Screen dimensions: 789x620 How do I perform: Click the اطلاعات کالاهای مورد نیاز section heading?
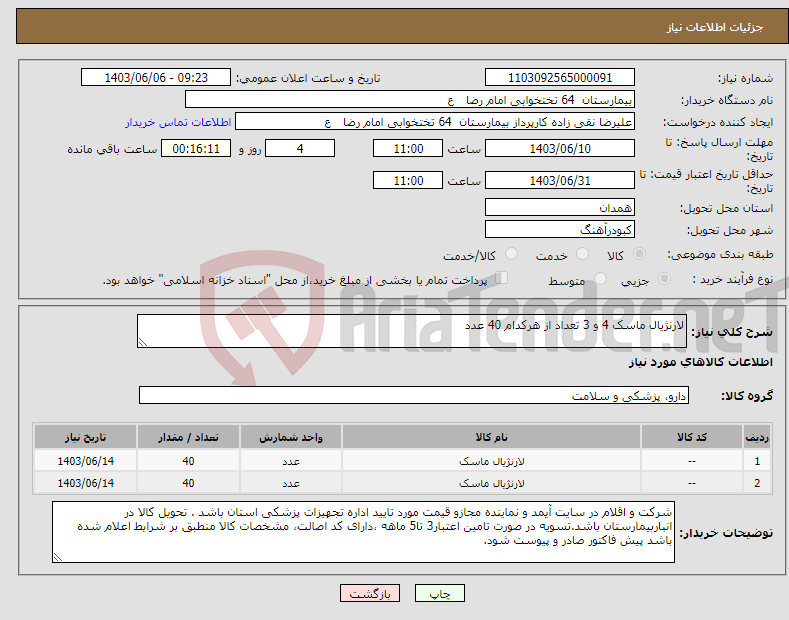pos(700,362)
